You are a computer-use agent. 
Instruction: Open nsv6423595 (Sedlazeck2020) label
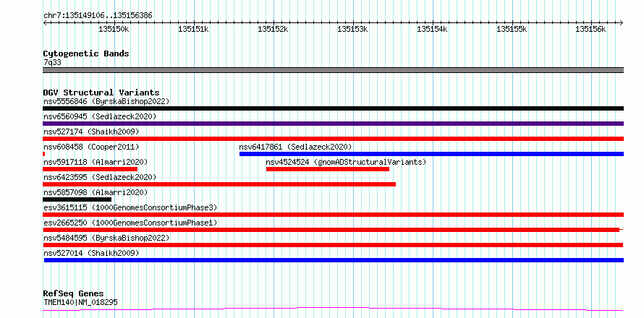pos(100,177)
